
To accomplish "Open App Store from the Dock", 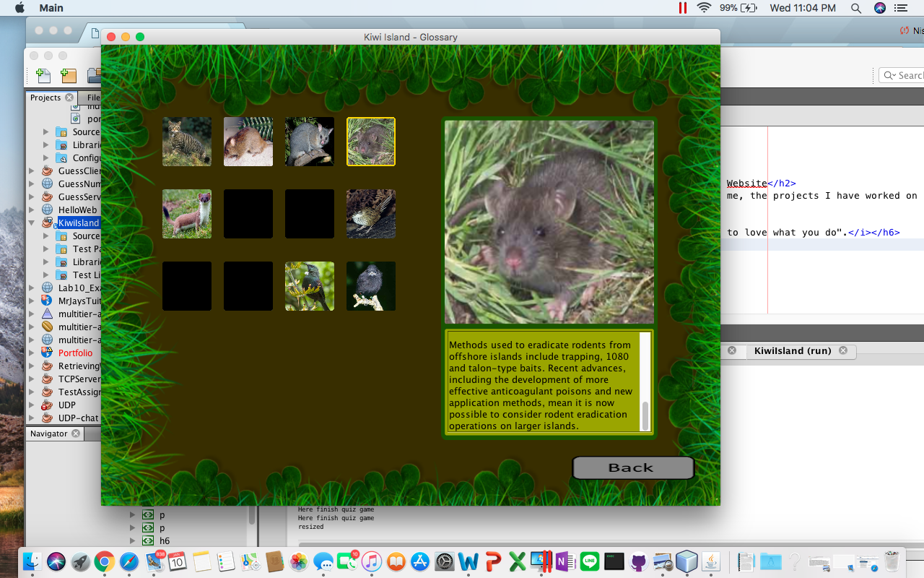I will pyautogui.click(x=420, y=561).
